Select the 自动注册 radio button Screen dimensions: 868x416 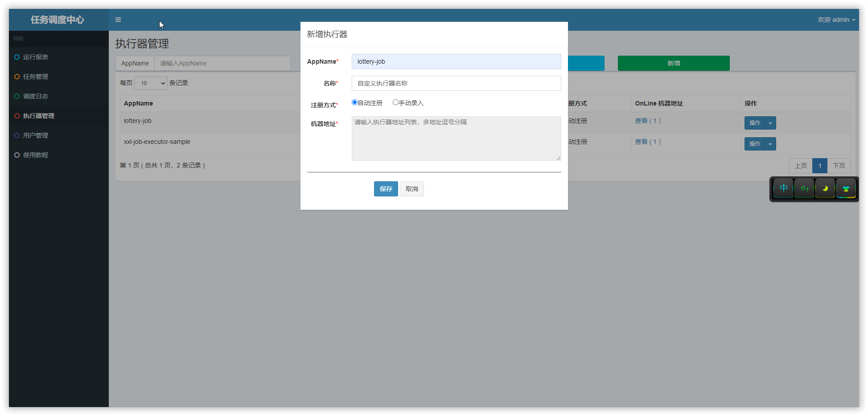tap(354, 102)
